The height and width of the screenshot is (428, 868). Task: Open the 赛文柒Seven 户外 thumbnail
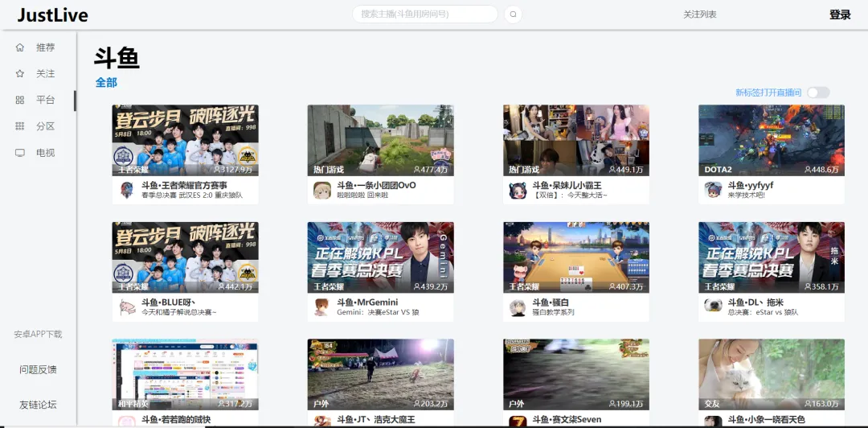pyautogui.click(x=576, y=375)
